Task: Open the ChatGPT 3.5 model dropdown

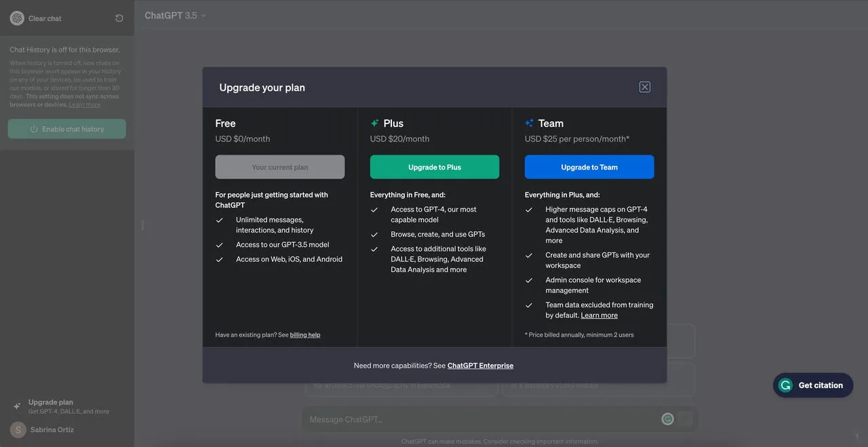Action: click(175, 16)
